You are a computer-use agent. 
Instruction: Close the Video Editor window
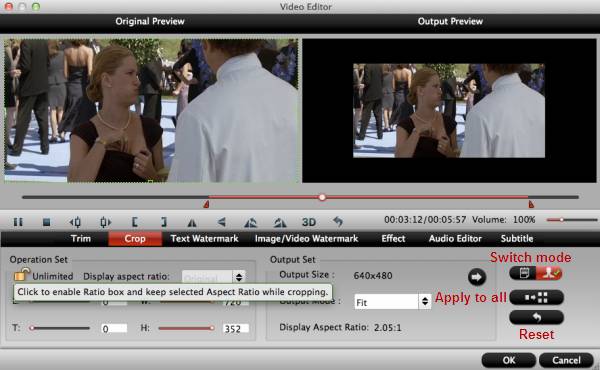click(8, 6)
